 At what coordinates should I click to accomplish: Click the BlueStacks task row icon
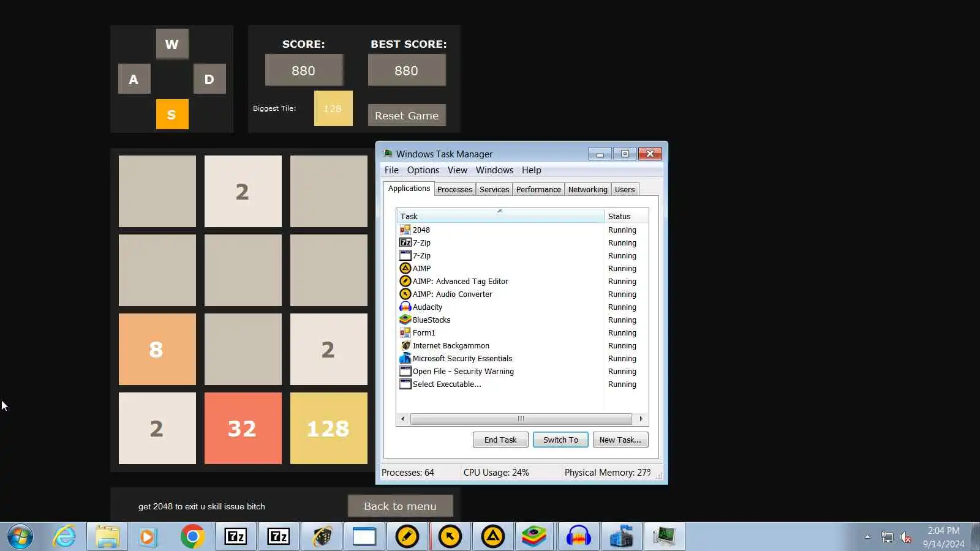pos(405,320)
